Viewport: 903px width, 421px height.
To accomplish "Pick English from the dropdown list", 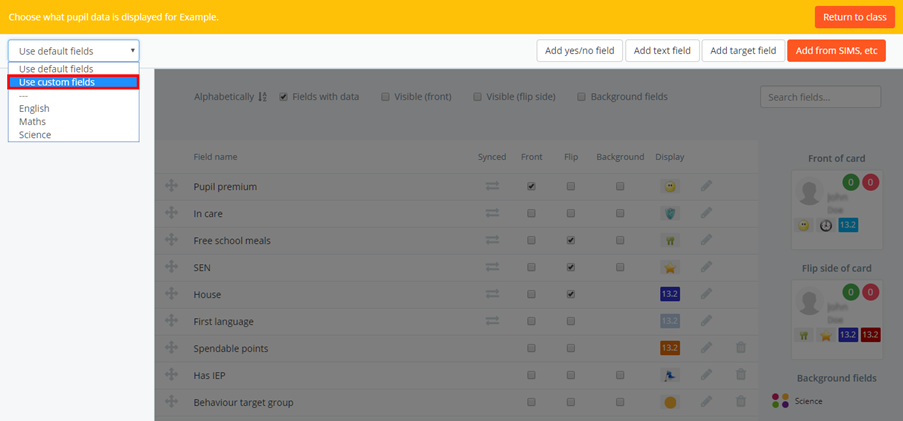I will click(73, 108).
